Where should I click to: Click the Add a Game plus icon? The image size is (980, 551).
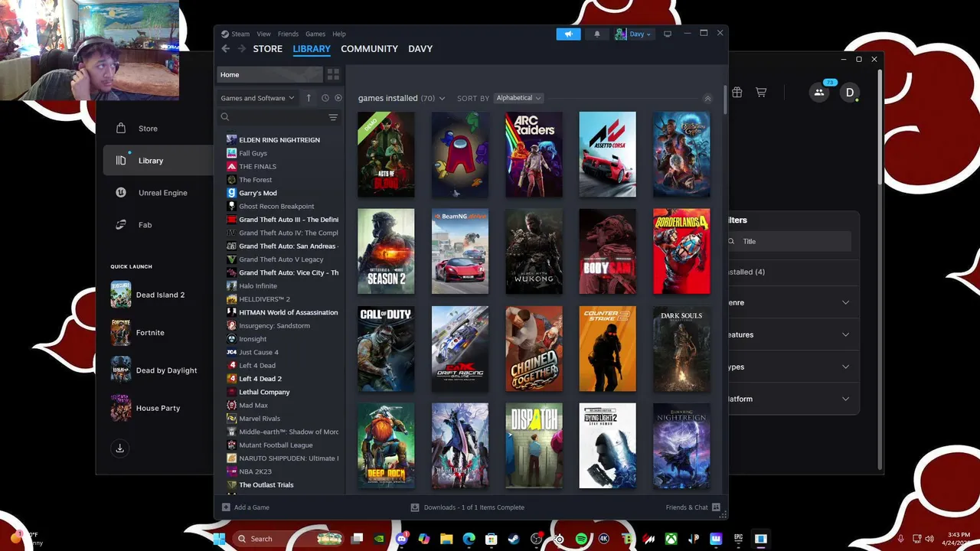[x=226, y=507]
